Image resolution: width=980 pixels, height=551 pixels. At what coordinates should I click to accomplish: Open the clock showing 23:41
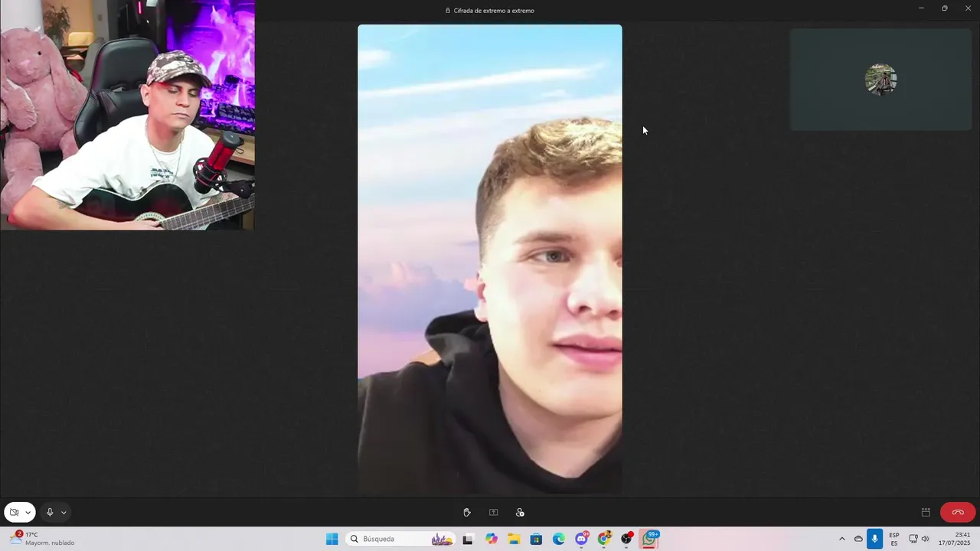955,539
